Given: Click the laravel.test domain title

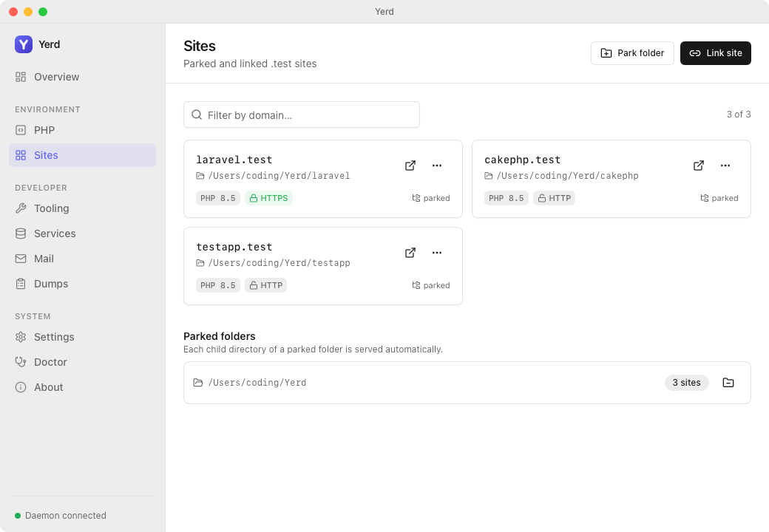Looking at the screenshot, I should 234,160.
